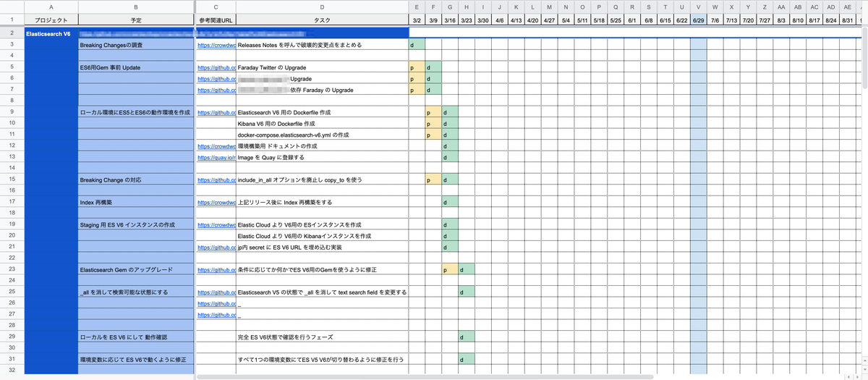Select the Kibana V6 用の Dockerfile 作成 cell
Viewport: 868px width, 380px height.
[322, 124]
